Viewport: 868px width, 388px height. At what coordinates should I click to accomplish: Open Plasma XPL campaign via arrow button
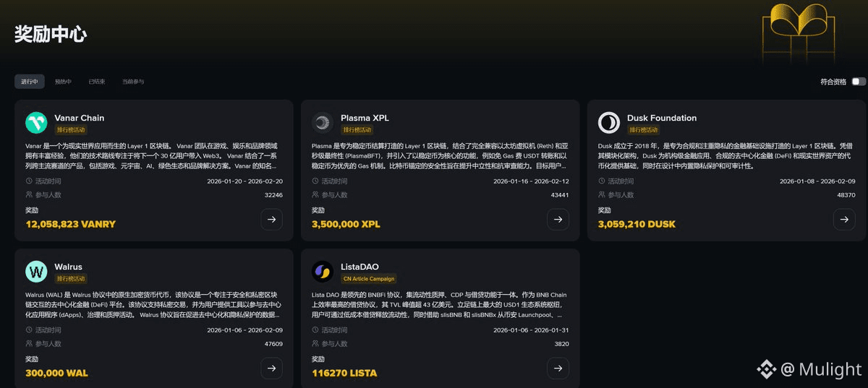(558, 220)
